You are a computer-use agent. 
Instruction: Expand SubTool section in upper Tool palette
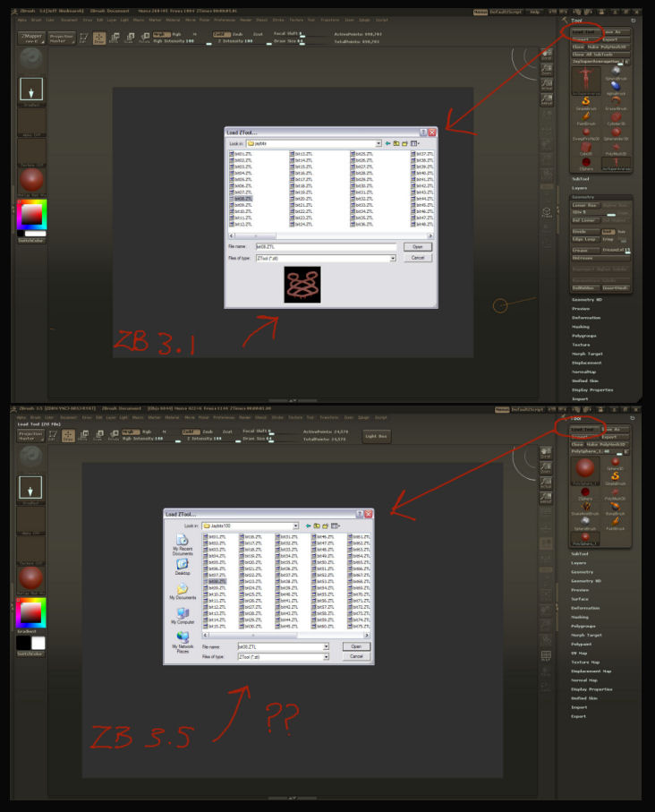pos(581,179)
